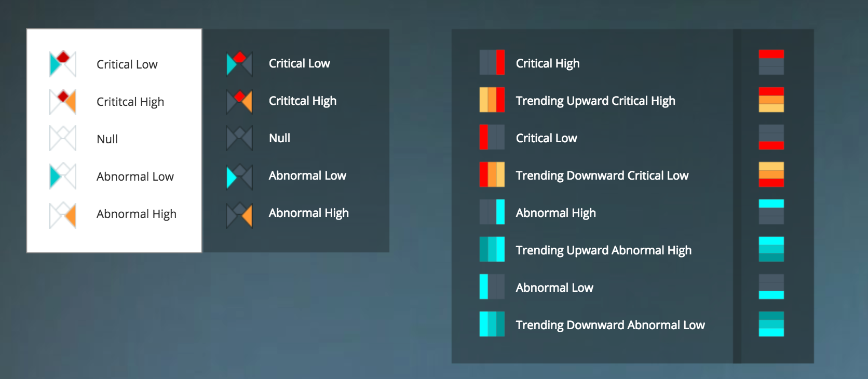868x379 pixels.
Task: Click the Critical Low icon on white panel
Action: [63, 64]
